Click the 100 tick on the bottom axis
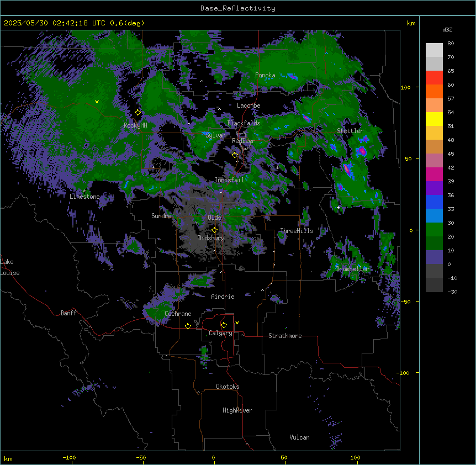The height and width of the screenshot is (465, 476). pyautogui.click(x=355, y=457)
